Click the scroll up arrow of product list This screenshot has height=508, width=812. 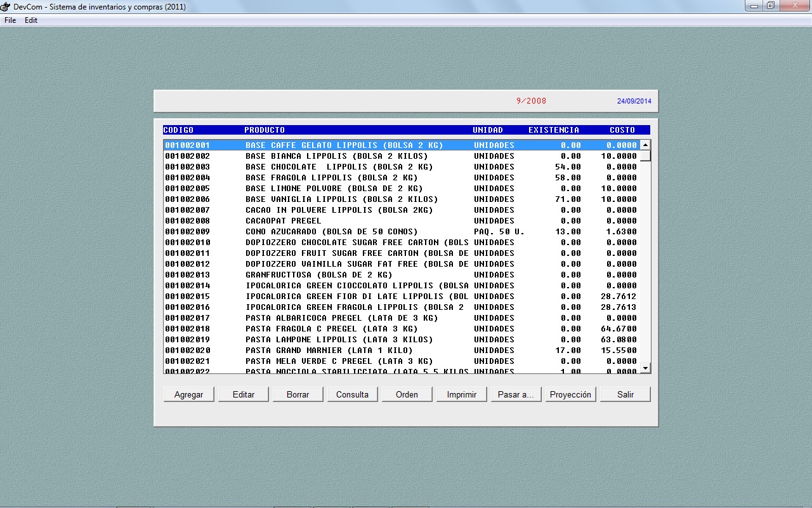pos(645,145)
